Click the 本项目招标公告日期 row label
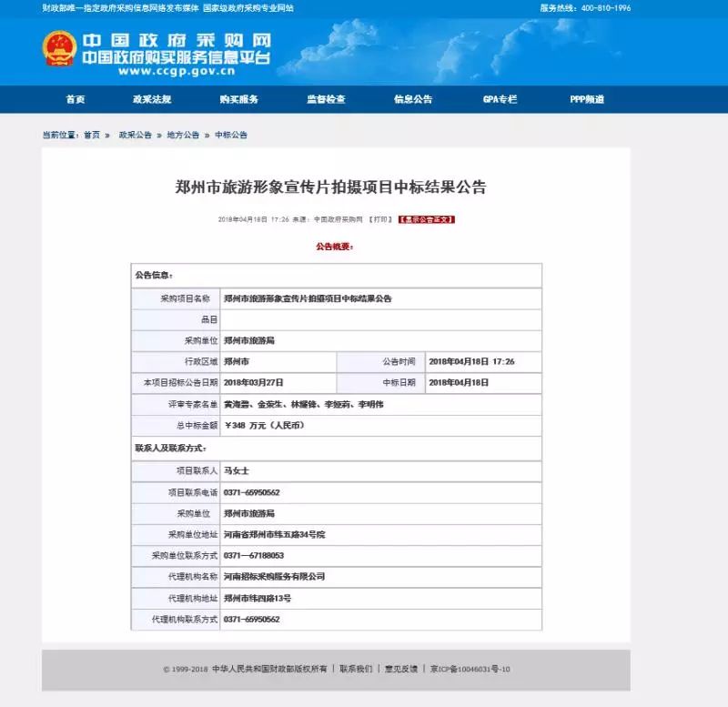 coord(180,382)
